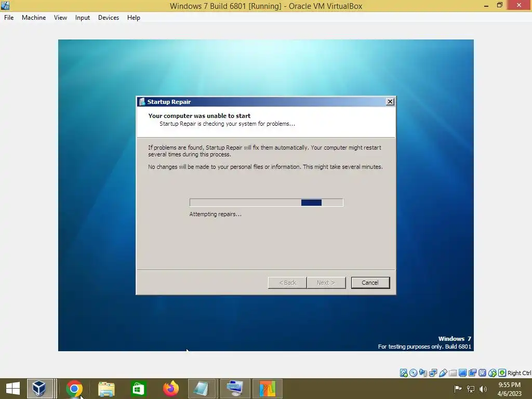
Task: Click the VirtualBox window title bar icon
Action: [x=5, y=5]
